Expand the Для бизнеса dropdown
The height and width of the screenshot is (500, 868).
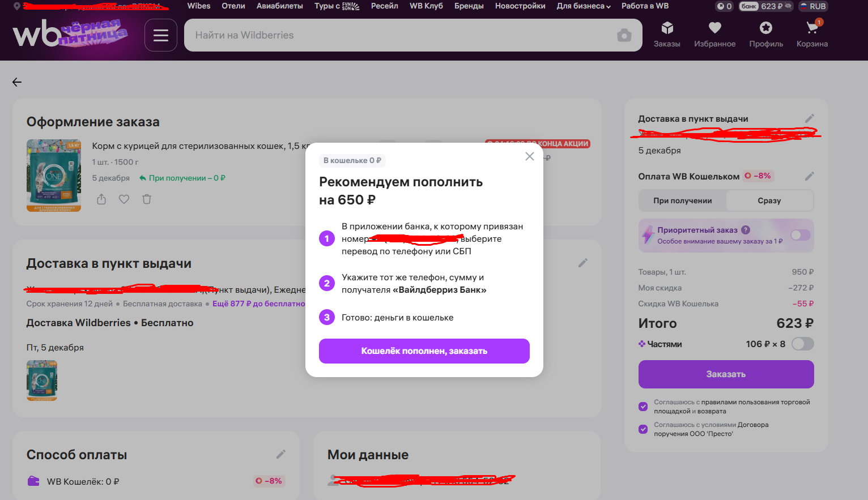point(584,6)
